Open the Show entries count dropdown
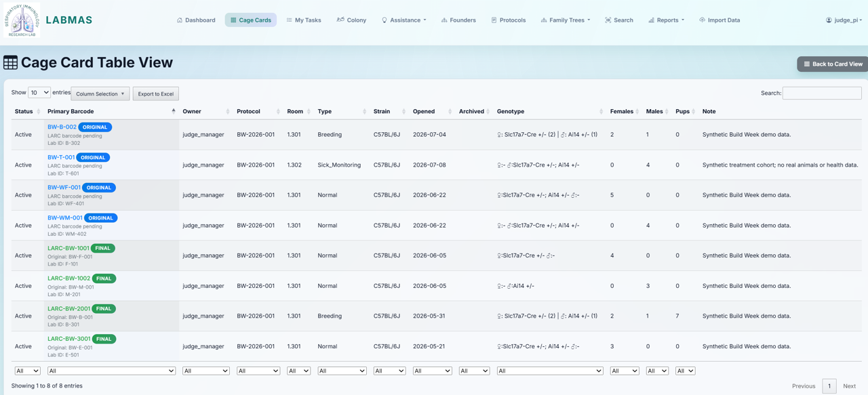Screen dimensions: 868x395 click(39, 92)
